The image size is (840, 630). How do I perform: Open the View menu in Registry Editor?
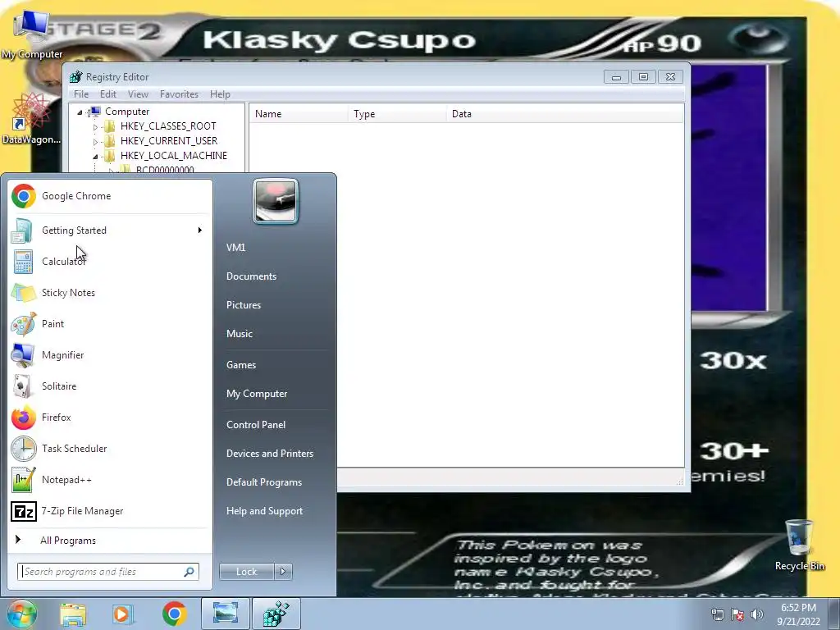coord(138,94)
